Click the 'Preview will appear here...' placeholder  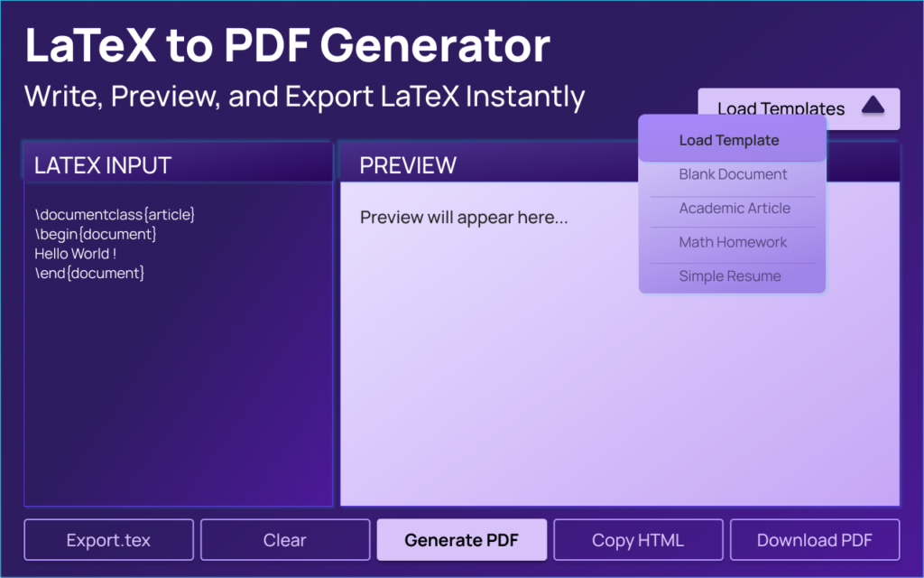click(x=464, y=218)
